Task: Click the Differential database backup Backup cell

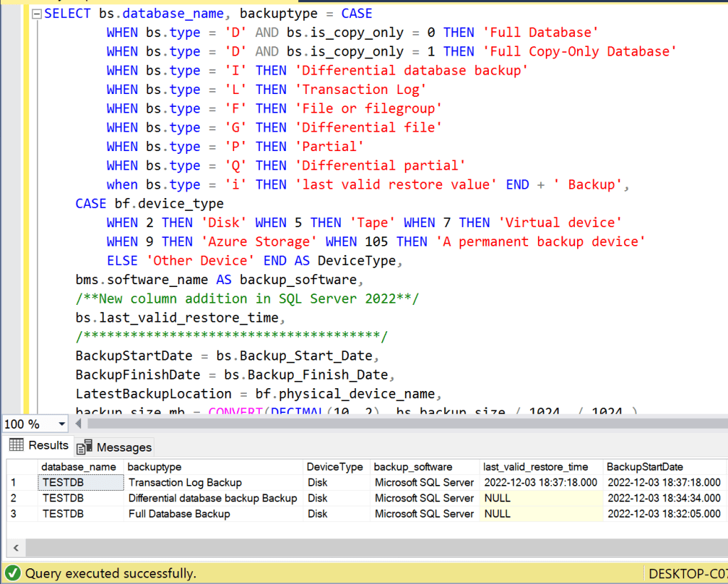Action: tap(212, 499)
